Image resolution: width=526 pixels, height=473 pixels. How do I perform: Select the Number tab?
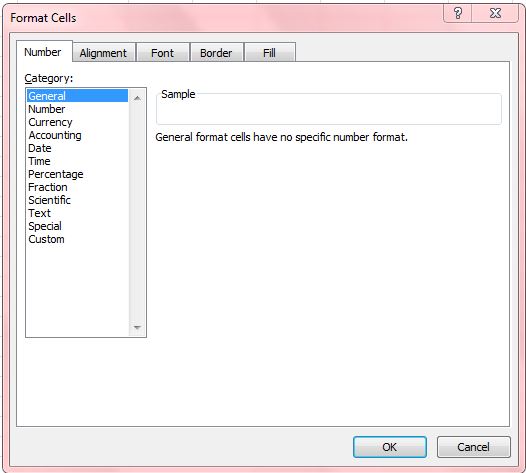pos(43,52)
